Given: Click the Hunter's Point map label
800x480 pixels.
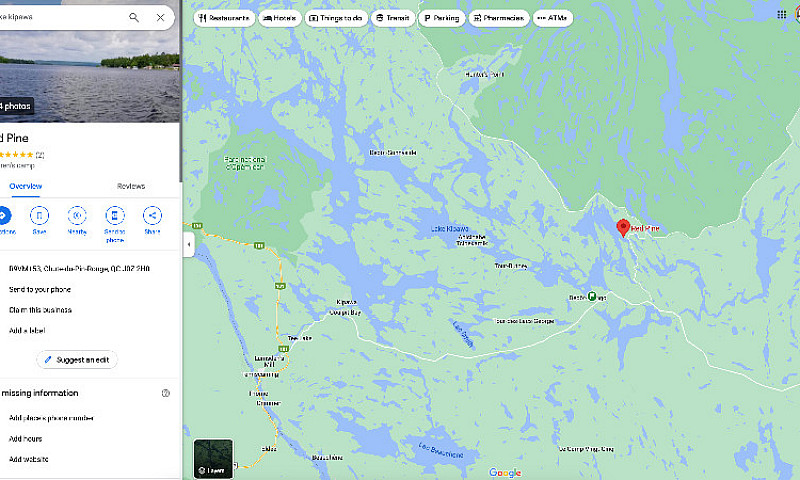Looking at the screenshot, I should tap(484, 74).
